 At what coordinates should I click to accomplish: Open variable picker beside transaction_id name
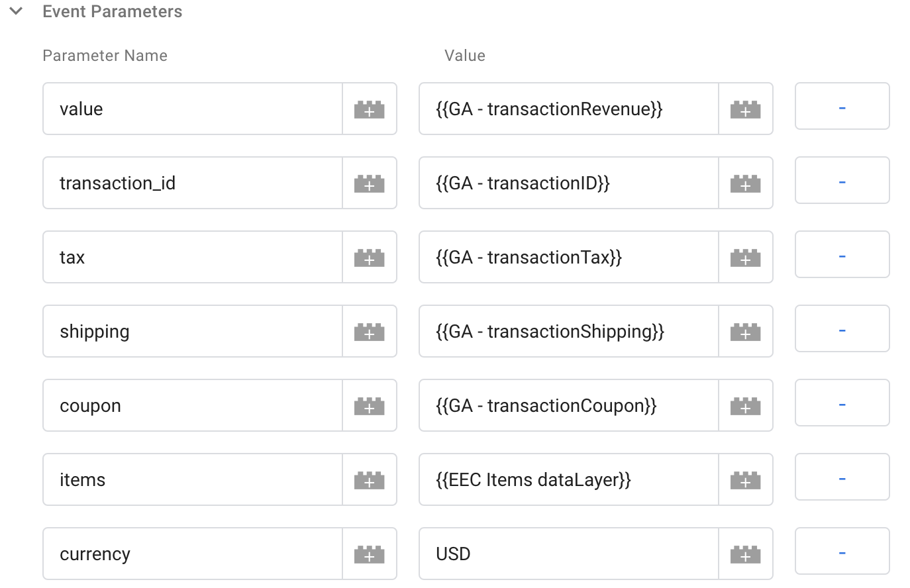[x=370, y=183]
